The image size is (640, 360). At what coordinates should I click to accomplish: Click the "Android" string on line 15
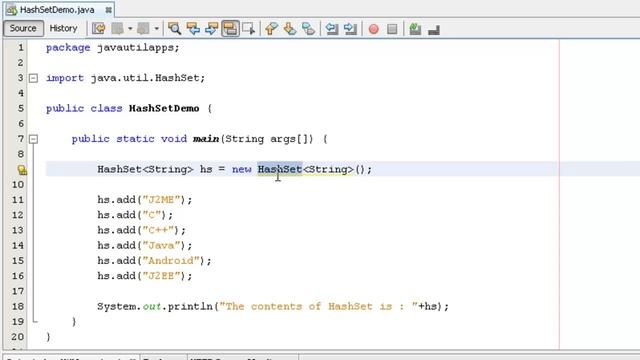[x=171, y=260]
